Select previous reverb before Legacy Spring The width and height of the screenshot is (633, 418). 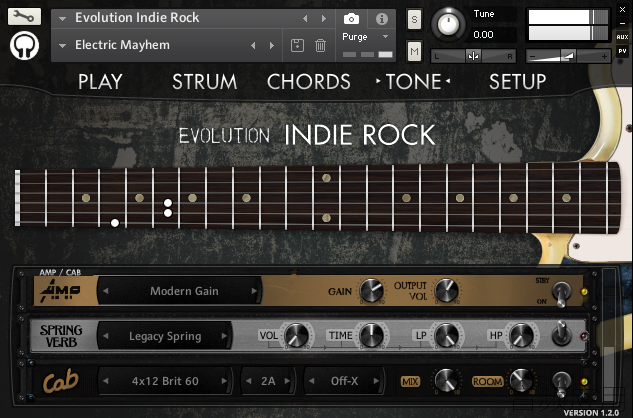click(106, 336)
